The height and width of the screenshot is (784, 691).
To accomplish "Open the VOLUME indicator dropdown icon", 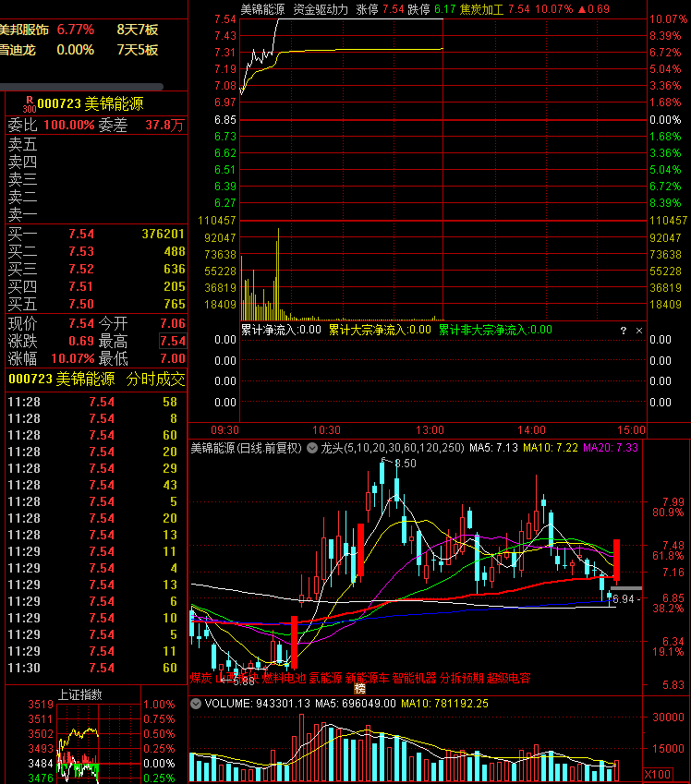I will 196,704.
